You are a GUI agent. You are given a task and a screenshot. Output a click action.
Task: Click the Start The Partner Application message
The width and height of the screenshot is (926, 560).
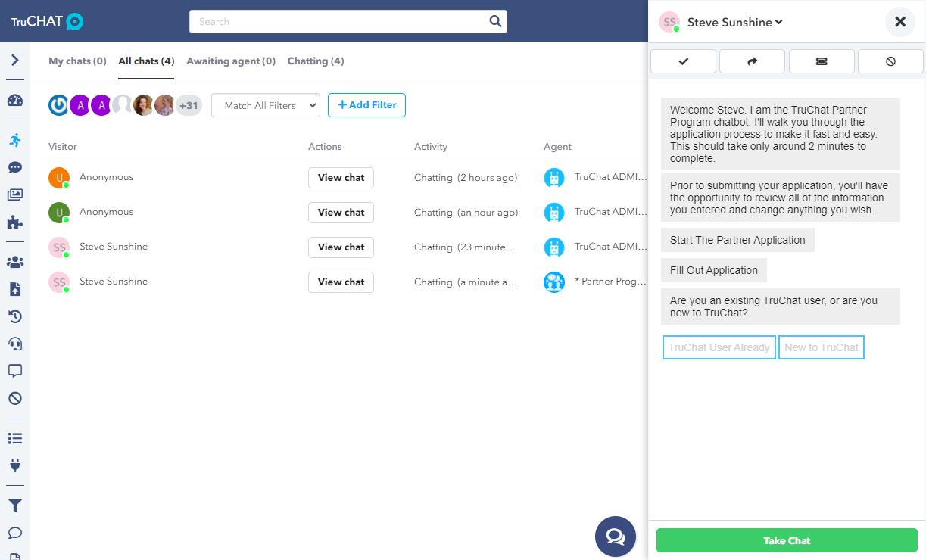tap(737, 240)
